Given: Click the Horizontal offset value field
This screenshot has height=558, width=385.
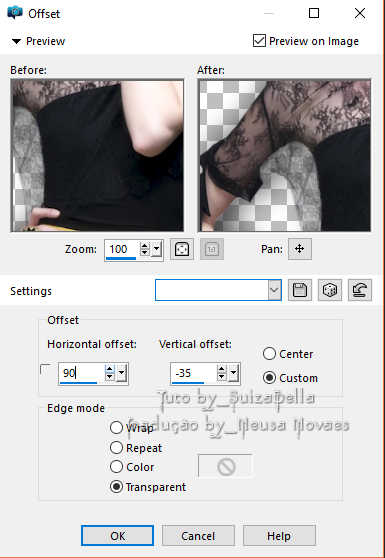Looking at the screenshot, I should point(81,373).
